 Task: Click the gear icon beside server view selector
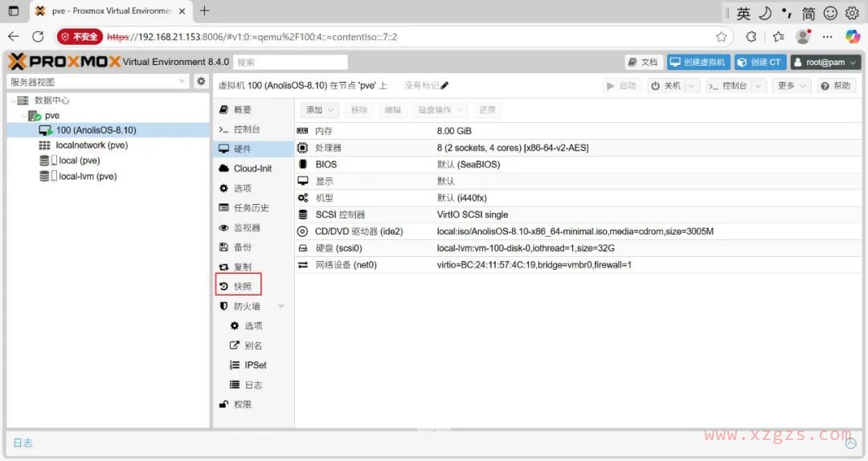pos(201,82)
